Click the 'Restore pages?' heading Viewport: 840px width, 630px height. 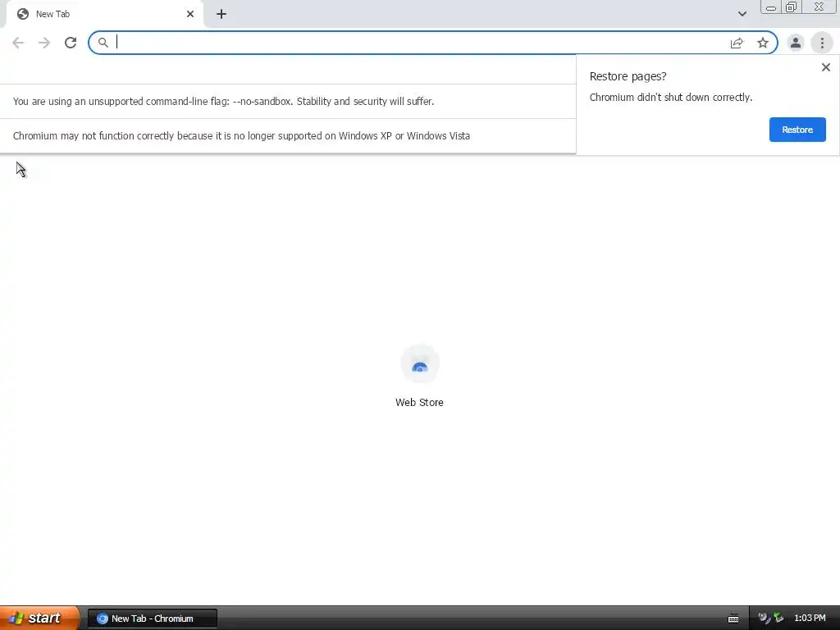pos(628,76)
